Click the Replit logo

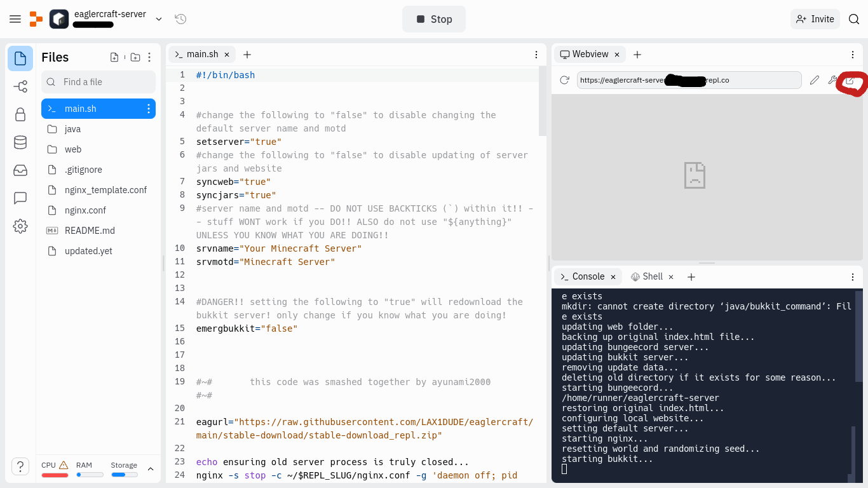tap(36, 19)
